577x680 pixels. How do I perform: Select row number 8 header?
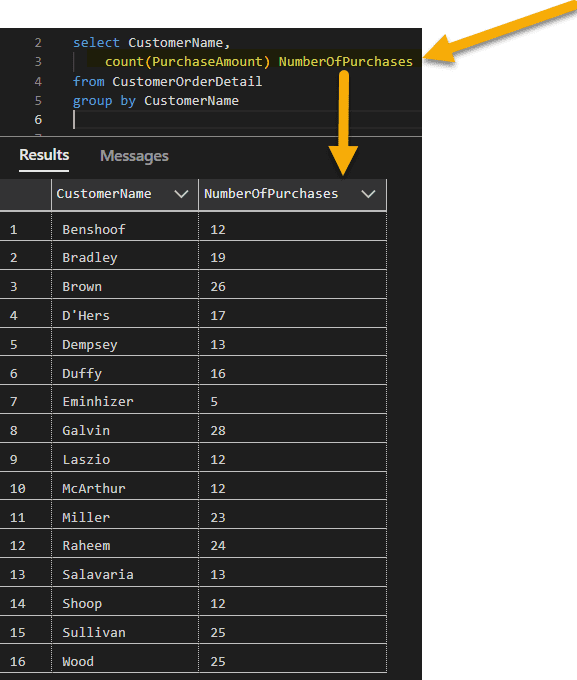point(25,430)
